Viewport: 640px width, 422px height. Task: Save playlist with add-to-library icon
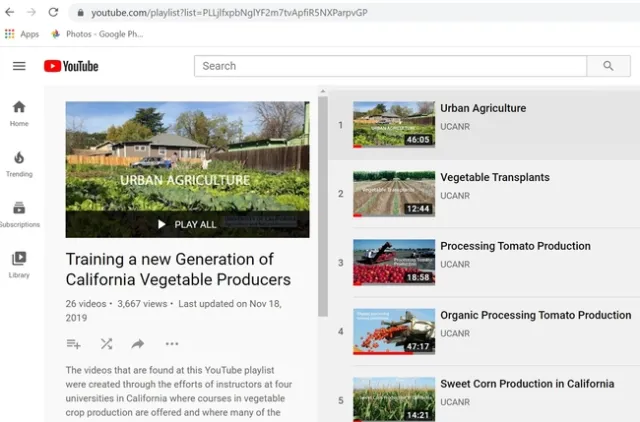(73, 344)
